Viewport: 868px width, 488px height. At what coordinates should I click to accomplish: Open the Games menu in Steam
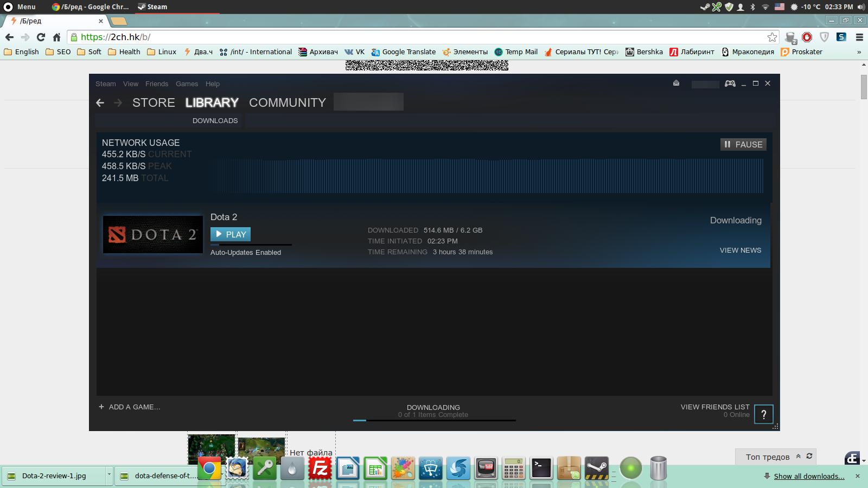coord(187,84)
